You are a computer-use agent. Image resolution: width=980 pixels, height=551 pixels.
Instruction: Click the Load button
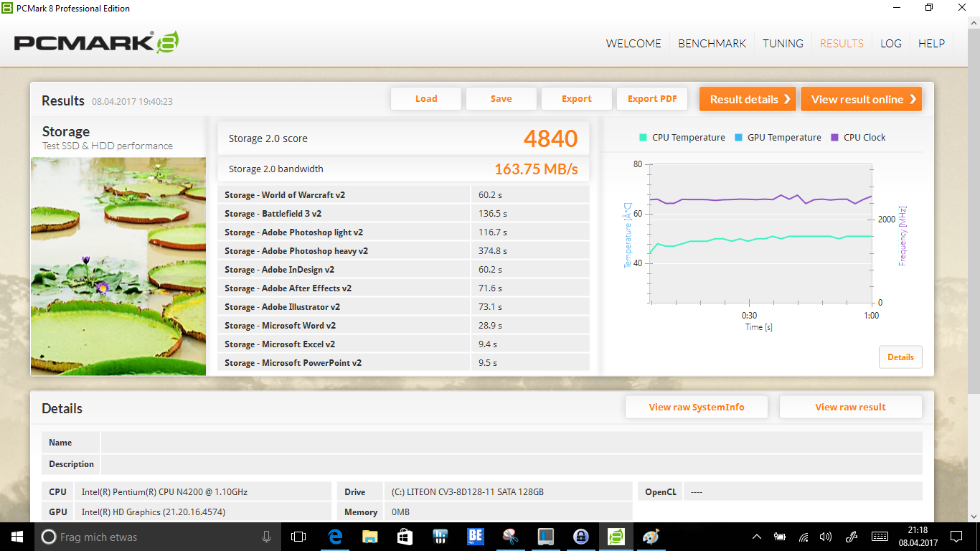pyautogui.click(x=426, y=99)
